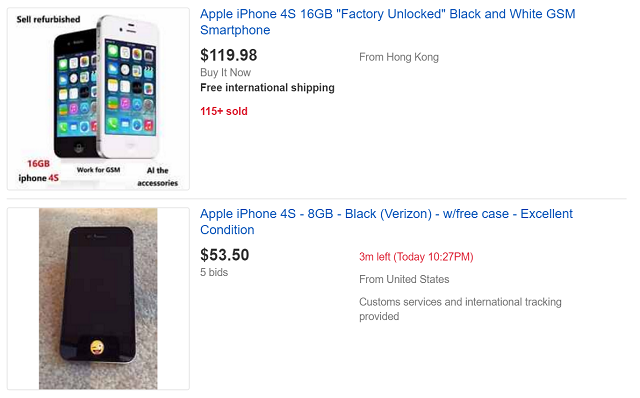
Task: Click the white iPhone in first thumbnail
Action: click(129, 87)
